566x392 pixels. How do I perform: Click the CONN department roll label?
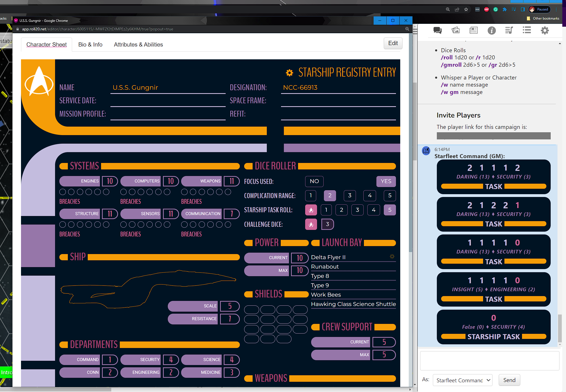pyautogui.click(x=79, y=372)
